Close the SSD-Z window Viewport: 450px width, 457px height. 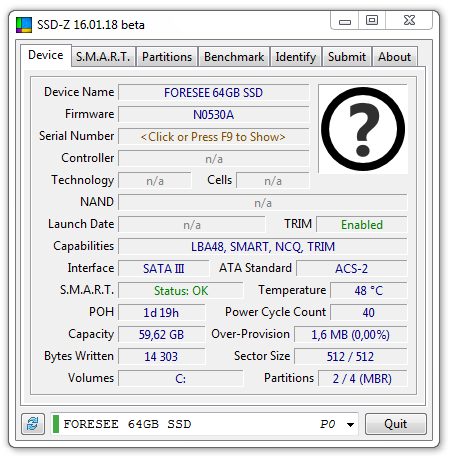(409, 21)
